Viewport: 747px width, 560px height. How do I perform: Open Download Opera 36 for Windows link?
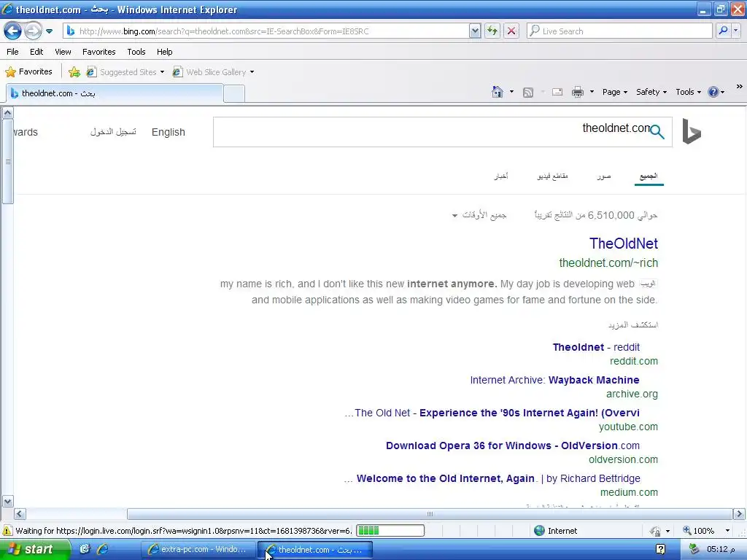click(x=513, y=446)
